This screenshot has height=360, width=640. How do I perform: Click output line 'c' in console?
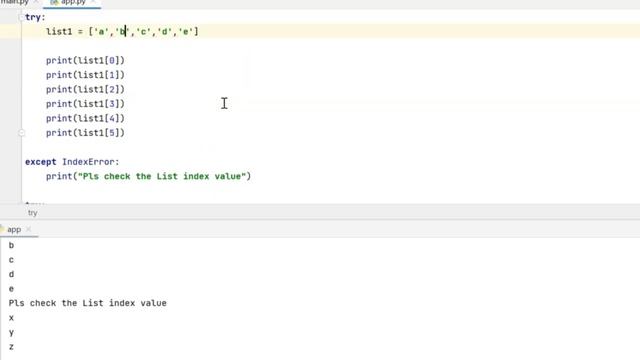click(x=11, y=260)
